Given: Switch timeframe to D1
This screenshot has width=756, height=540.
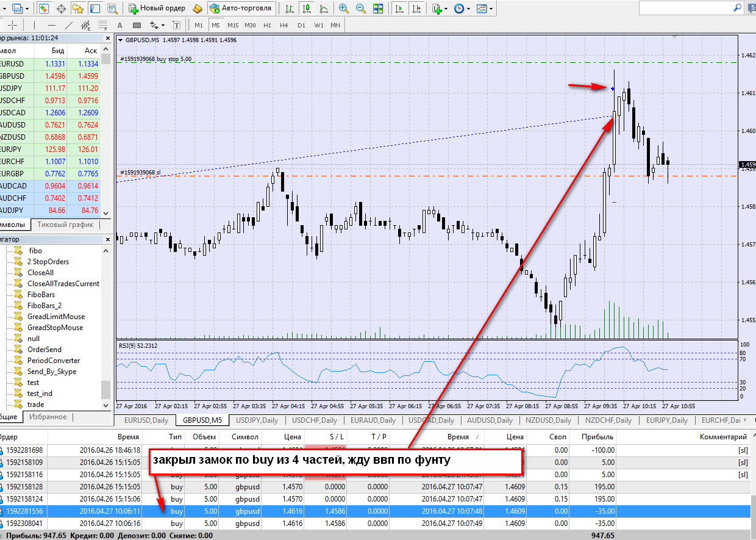Looking at the screenshot, I should 301,25.
